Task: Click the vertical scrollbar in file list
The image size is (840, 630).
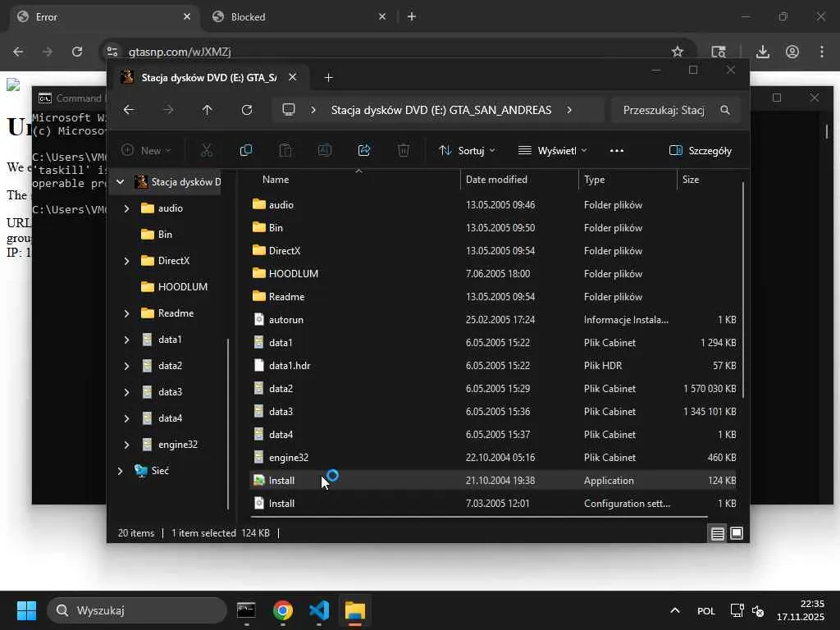Action: pos(743,287)
